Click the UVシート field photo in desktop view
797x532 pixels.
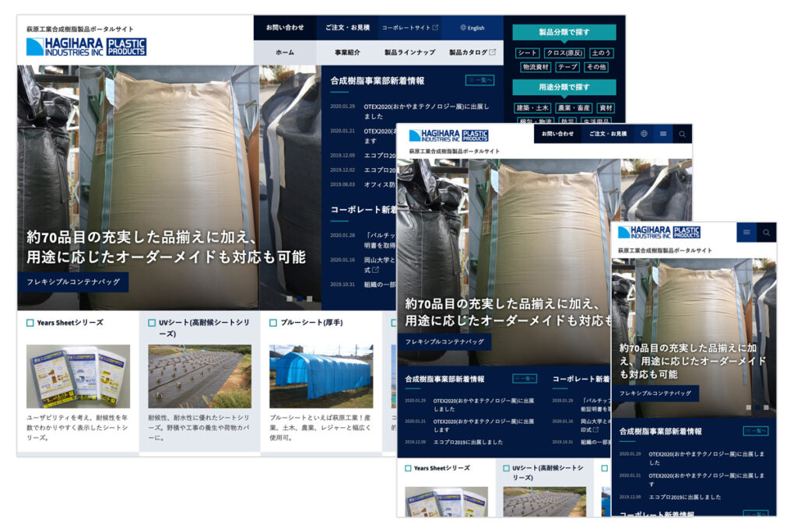pyautogui.click(x=199, y=376)
